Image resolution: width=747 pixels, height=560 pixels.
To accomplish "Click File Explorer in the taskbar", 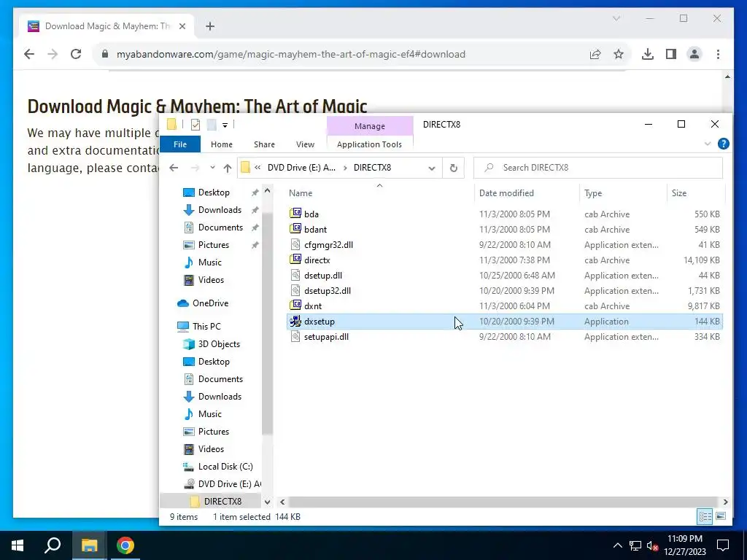I will (x=89, y=545).
